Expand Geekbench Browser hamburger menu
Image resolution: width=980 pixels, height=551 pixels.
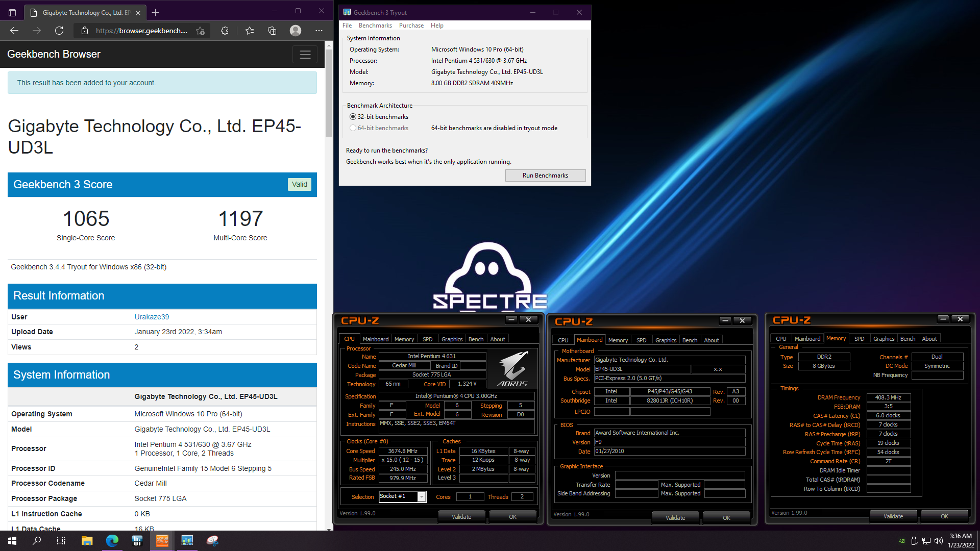coord(305,55)
